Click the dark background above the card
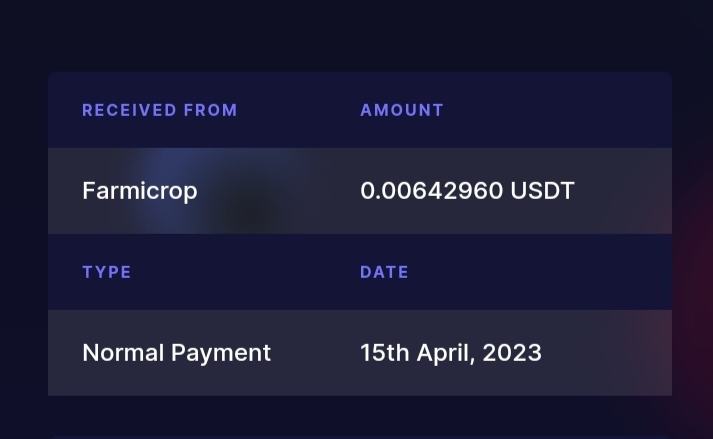The height and width of the screenshot is (439, 713). (x=356, y=34)
